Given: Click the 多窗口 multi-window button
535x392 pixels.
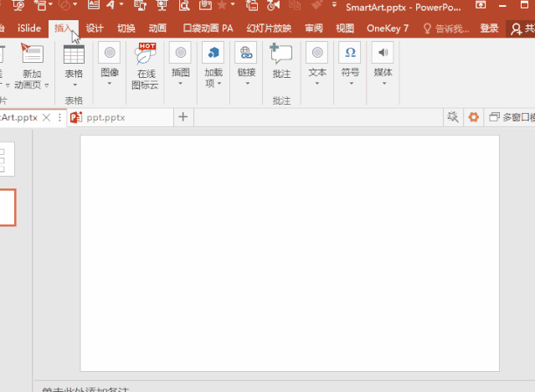Looking at the screenshot, I should (x=512, y=117).
